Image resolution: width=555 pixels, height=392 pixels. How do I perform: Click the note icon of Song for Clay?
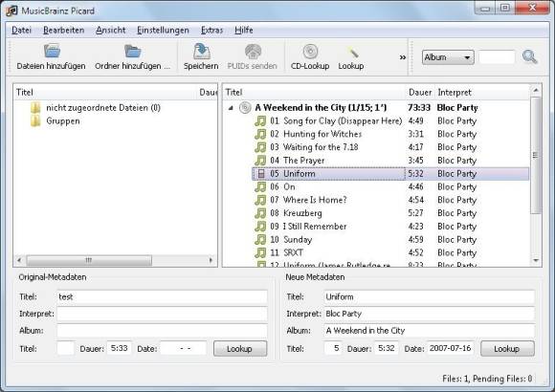tap(260, 121)
